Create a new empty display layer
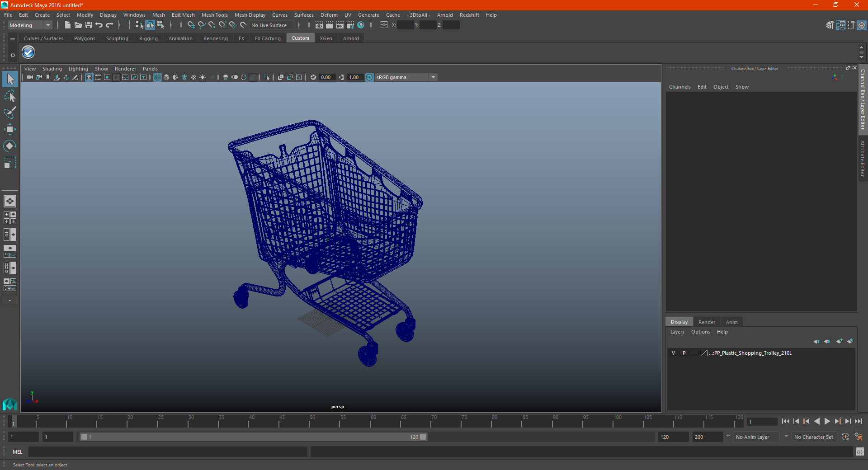Screen dimensions: 868x470 tap(839, 341)
